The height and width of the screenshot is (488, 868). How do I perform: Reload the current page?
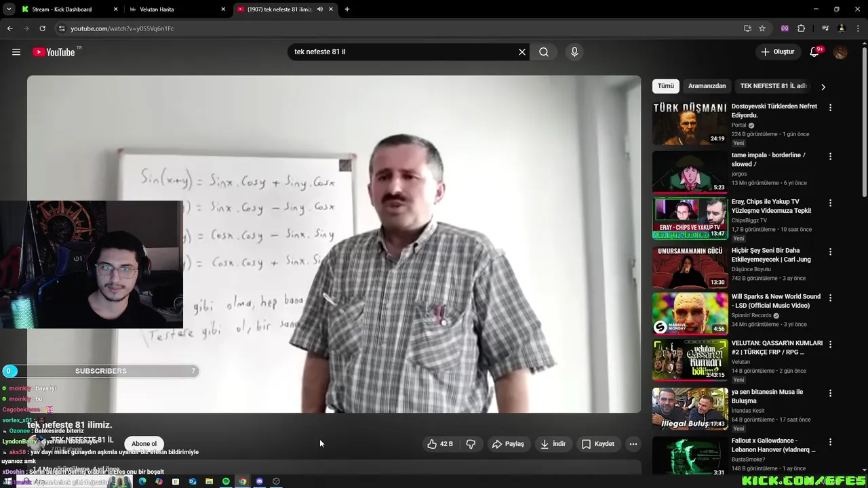tap(42, 28)
